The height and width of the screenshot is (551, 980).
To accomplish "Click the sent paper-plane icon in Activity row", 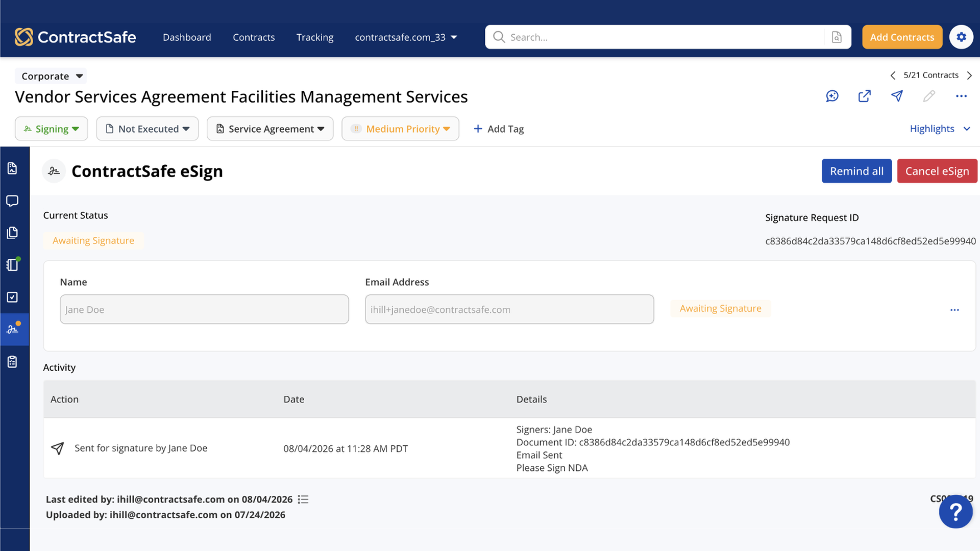I will pyautogui.click(x=58, y=448).
